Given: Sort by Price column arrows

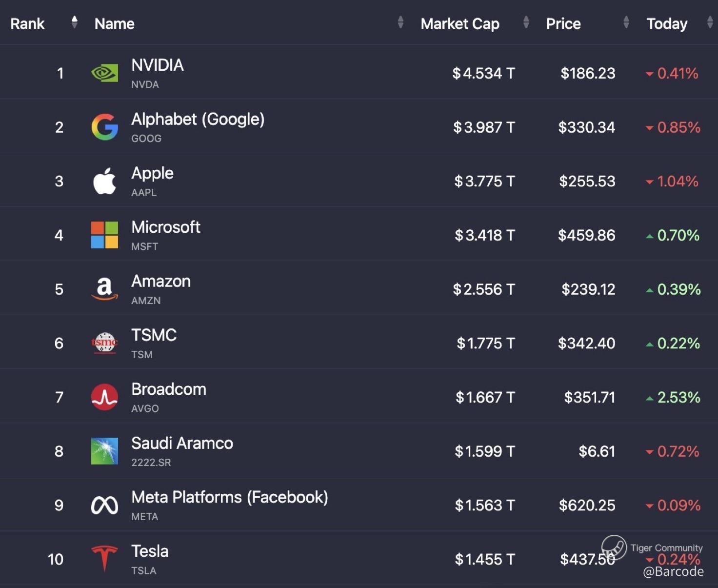Looking at the screenshot, I should pos(626,22).
